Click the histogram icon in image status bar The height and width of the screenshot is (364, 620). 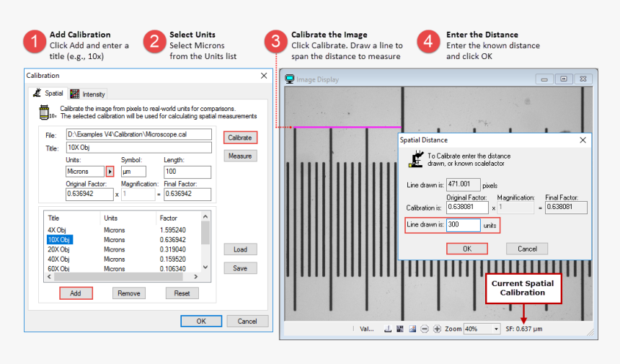388,329
